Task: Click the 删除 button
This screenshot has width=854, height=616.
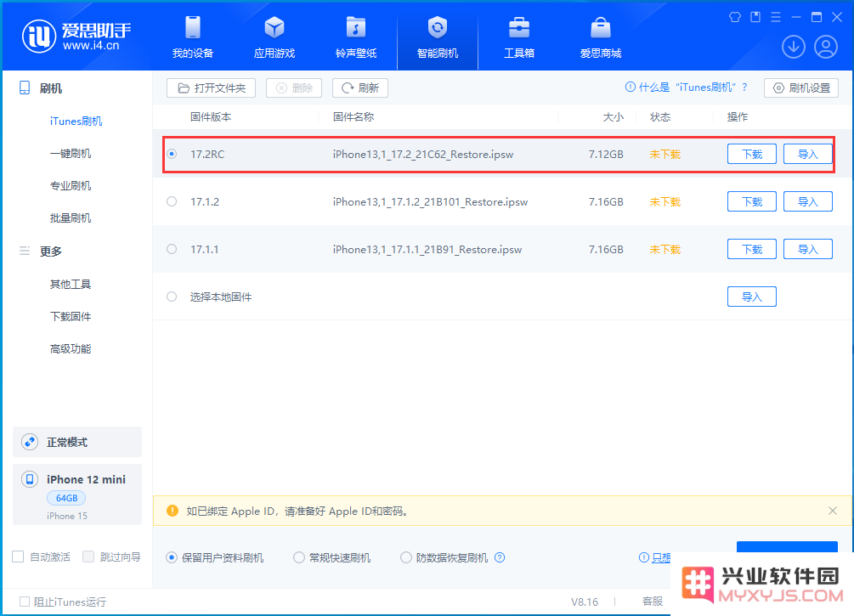Action: 294,88
